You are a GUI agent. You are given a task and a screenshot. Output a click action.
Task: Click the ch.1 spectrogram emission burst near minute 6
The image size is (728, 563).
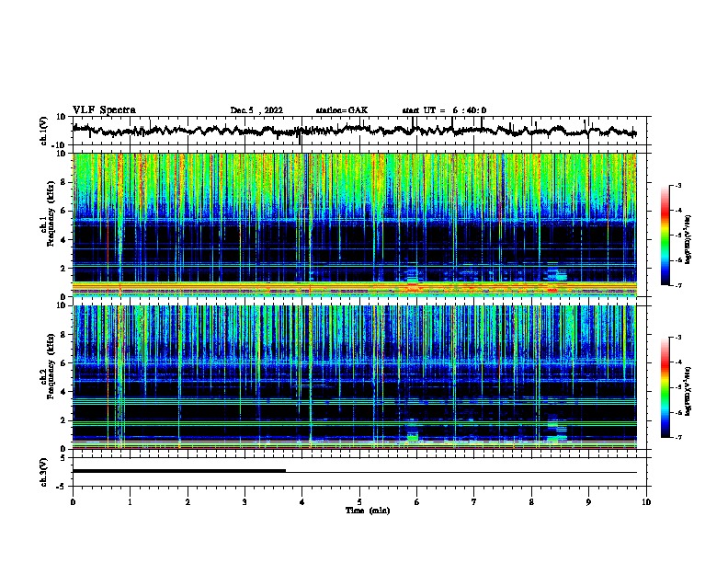pos(413,278)
